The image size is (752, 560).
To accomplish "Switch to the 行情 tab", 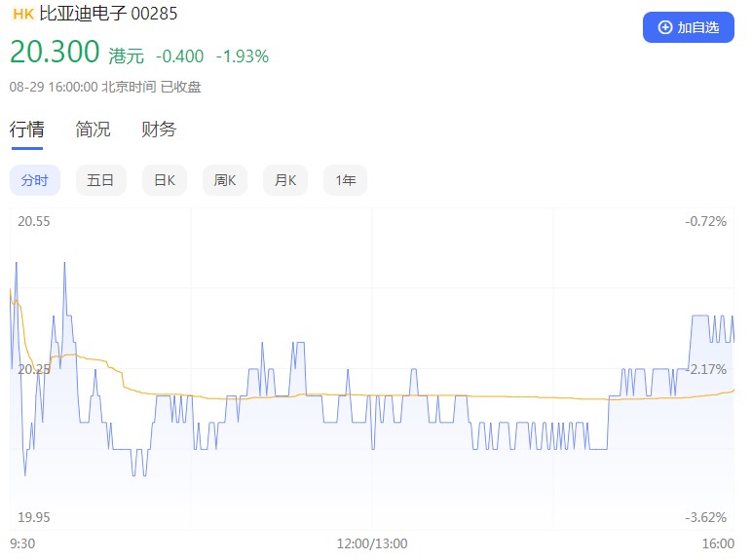I will 26,130.
